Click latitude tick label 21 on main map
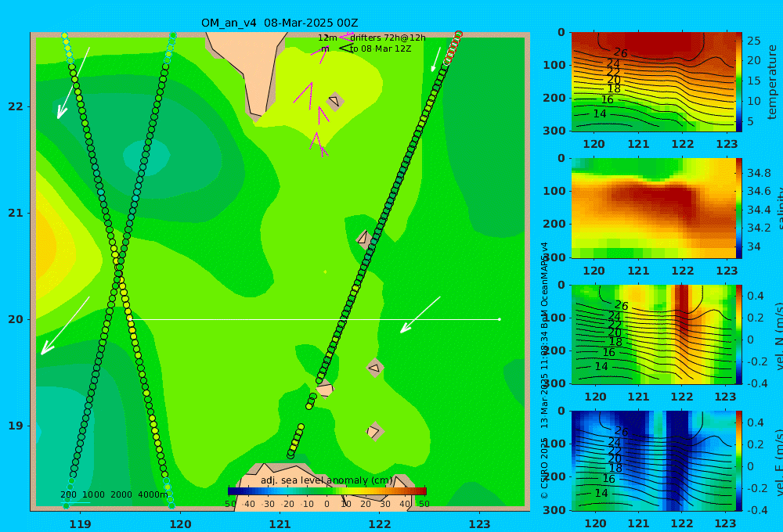783x532 pixels. (x=16, y=213)
